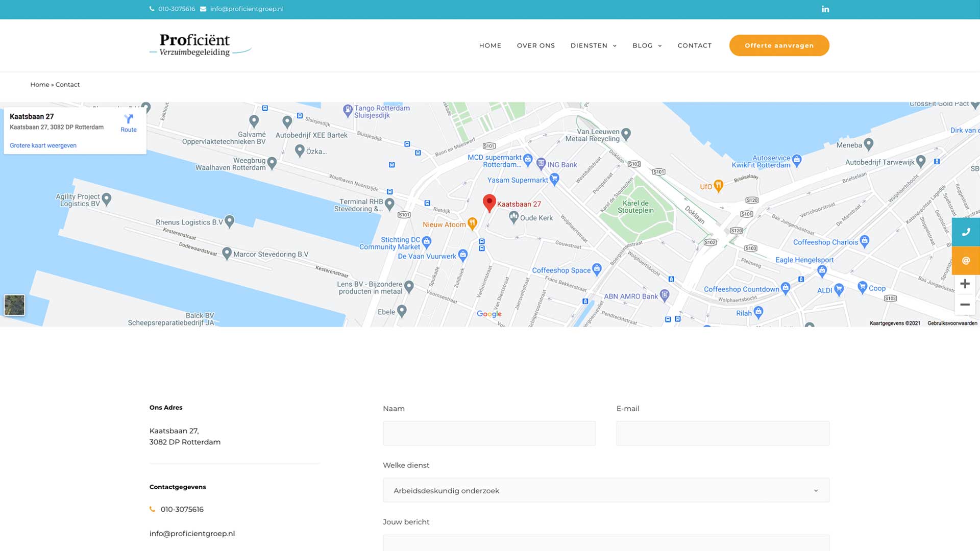Open the LinkedIn profile icon
The image size is (980, 551).
[825, 9]
